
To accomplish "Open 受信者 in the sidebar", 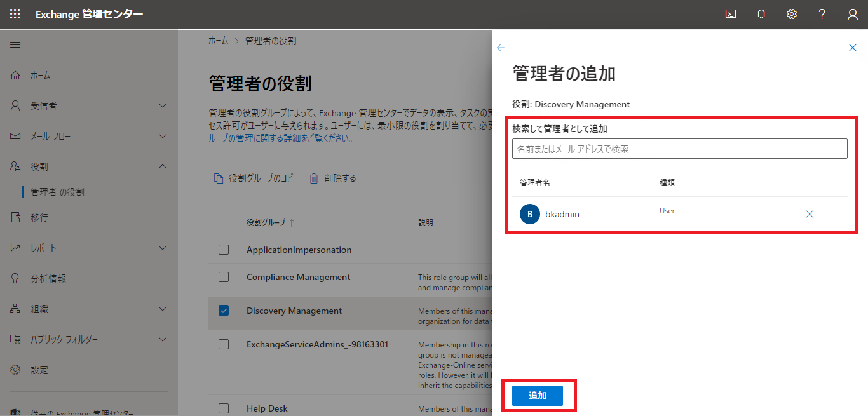I will (44, 105).
